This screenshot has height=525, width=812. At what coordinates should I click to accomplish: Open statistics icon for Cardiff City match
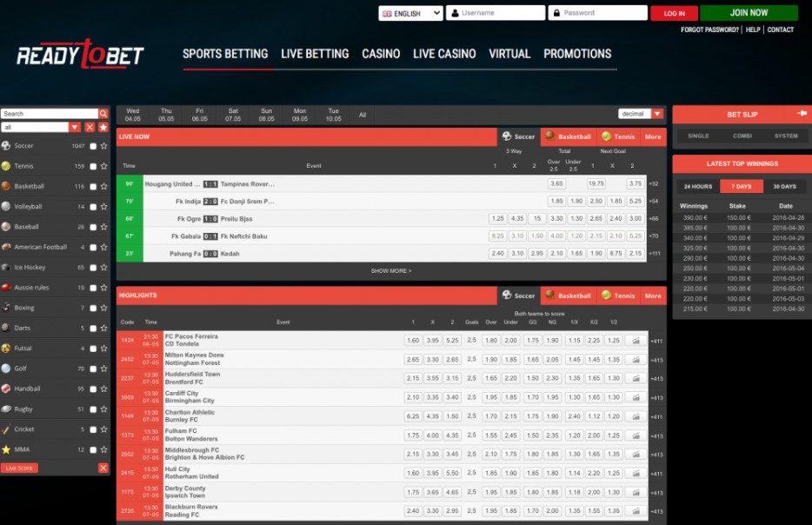(636, 397)
